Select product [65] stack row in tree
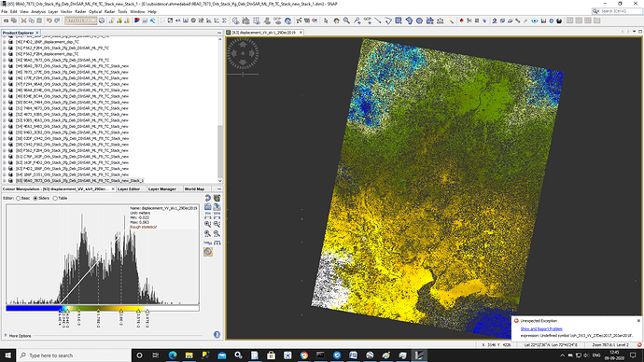 79,181
